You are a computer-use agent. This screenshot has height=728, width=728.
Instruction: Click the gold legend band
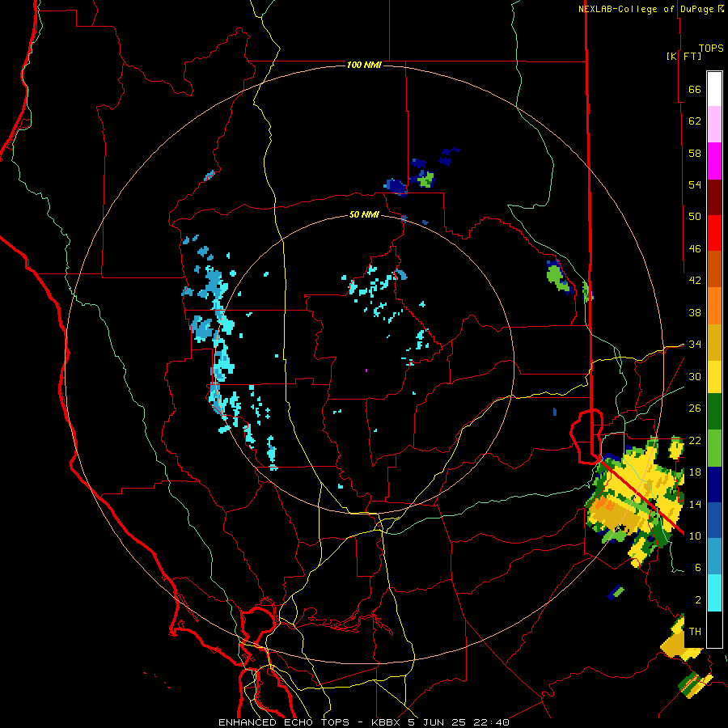coord(714,341)
